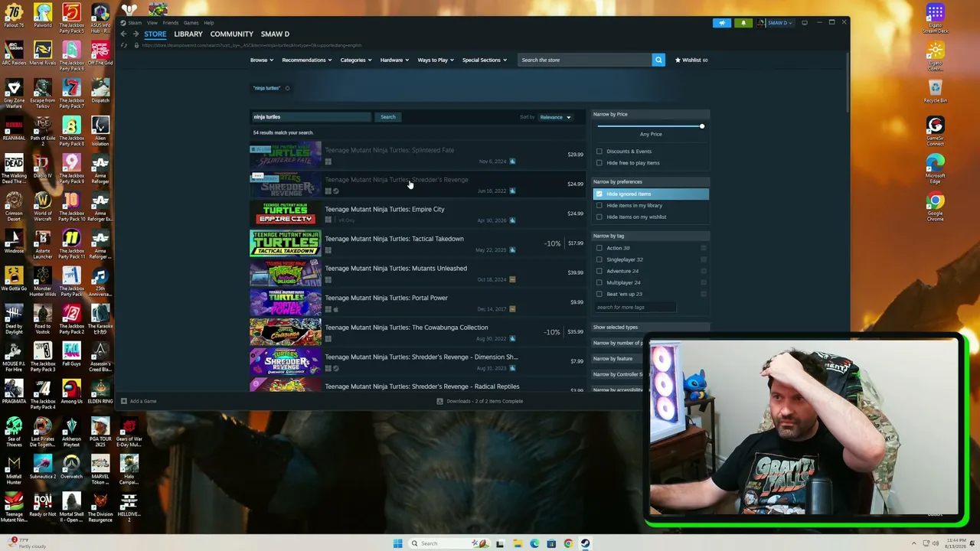
Task: Click search for more tags field
Action: 635,308
